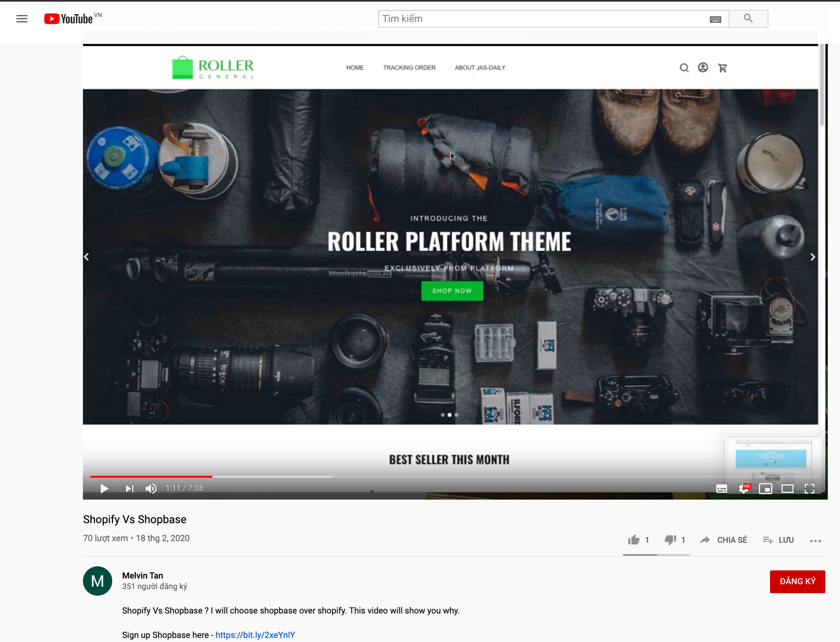The image size is (840, 642).
Task: Open video settings gear
Action: point(744,489)
